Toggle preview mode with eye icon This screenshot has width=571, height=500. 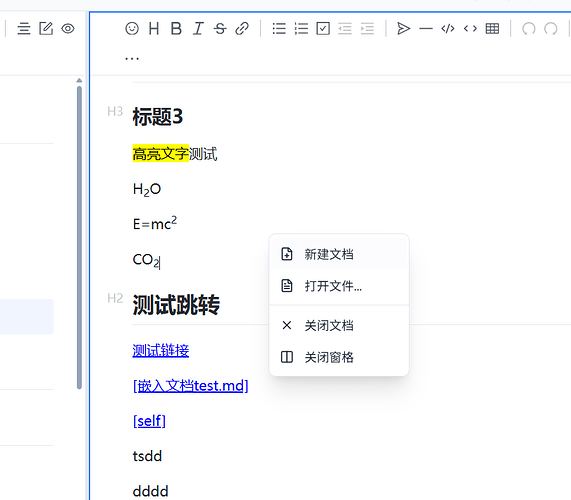pyautogui.click(x=68, y=28)
